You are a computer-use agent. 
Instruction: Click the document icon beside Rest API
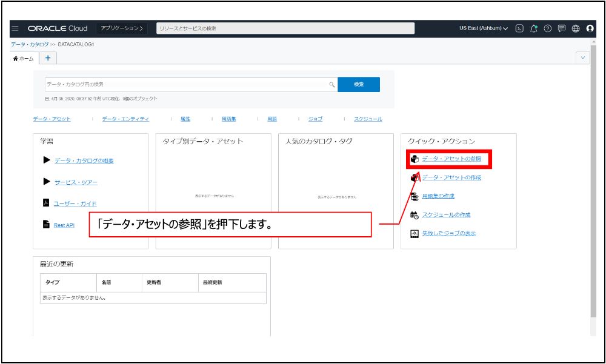point(46,225)
